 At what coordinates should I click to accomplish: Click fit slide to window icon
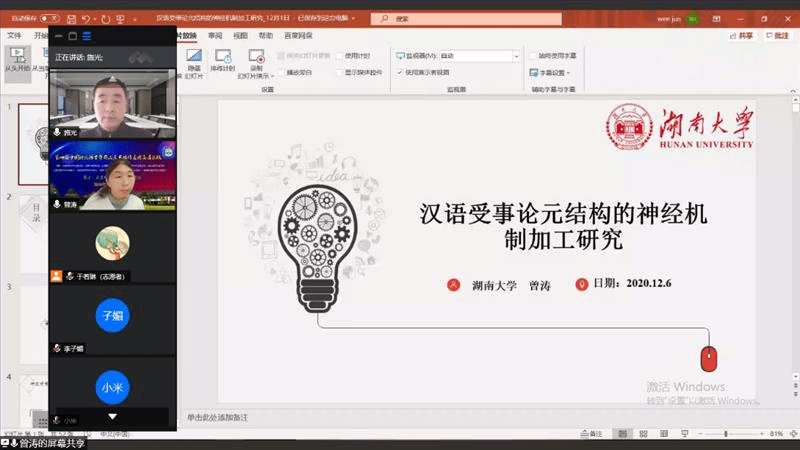click(792, 433)
